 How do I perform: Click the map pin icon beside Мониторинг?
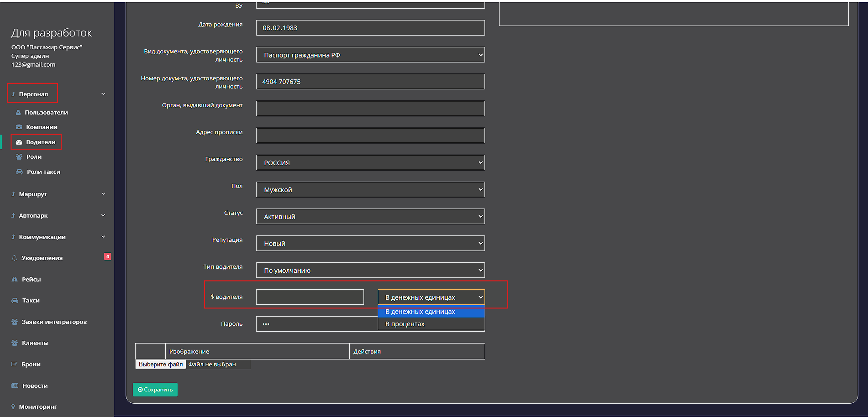point(13,407)
